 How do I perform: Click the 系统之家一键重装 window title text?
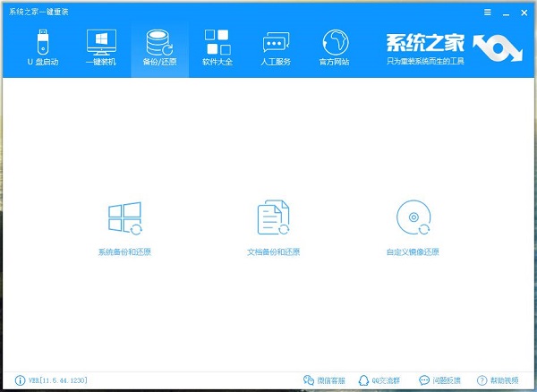pos(38,12)
